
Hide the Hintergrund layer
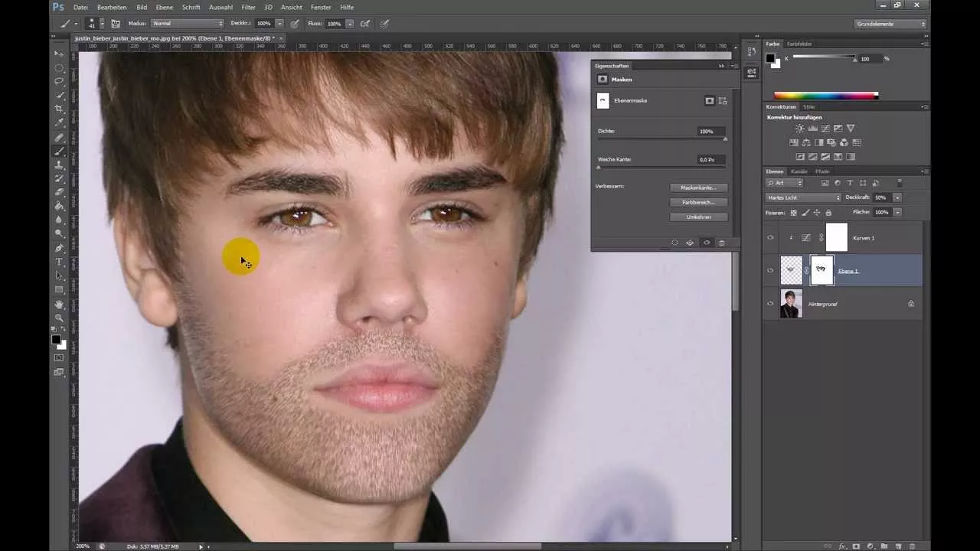tap(770, 304)
